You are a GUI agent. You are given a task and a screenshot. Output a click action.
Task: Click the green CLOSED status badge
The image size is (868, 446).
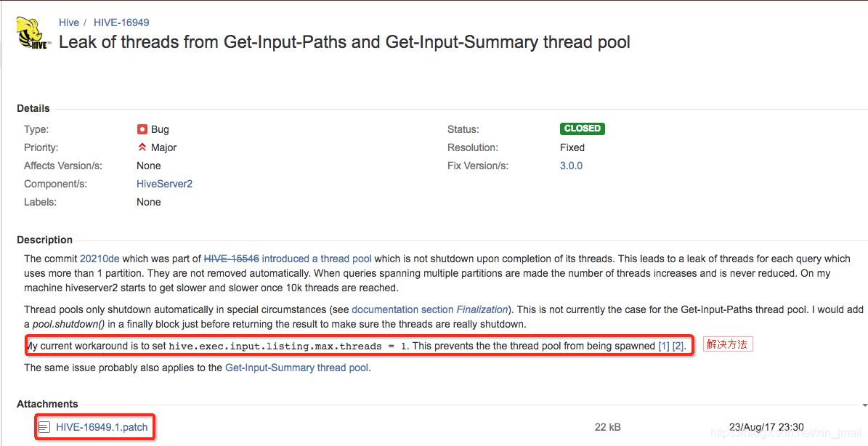(x=583, y=129)
